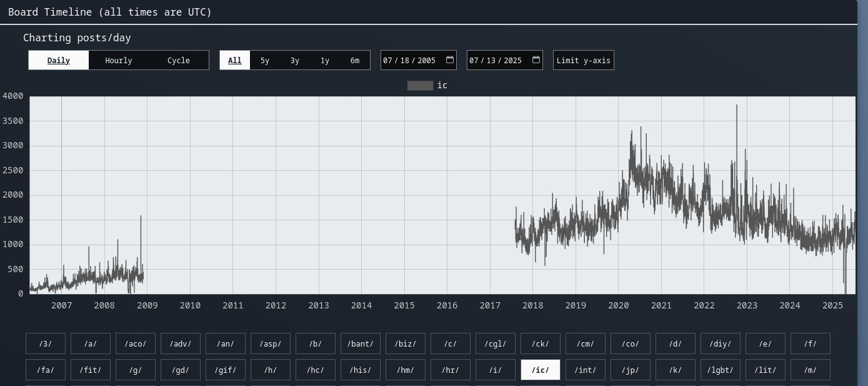Select the /hm/ board
Screen dimensions: 868x386
(x=406, y=370)
